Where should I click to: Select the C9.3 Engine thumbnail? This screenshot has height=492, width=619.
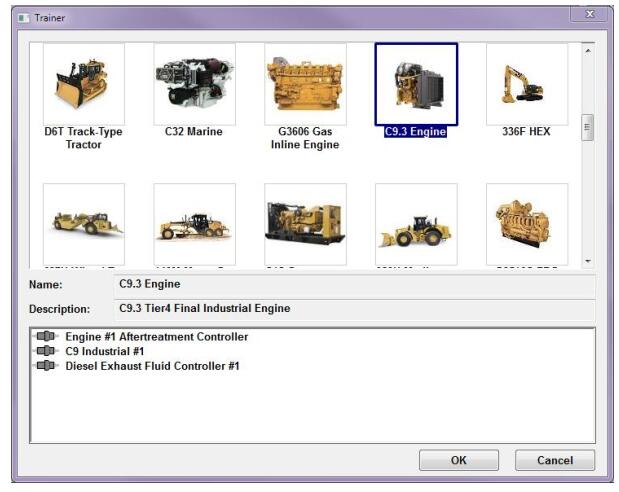click(416, 84)
